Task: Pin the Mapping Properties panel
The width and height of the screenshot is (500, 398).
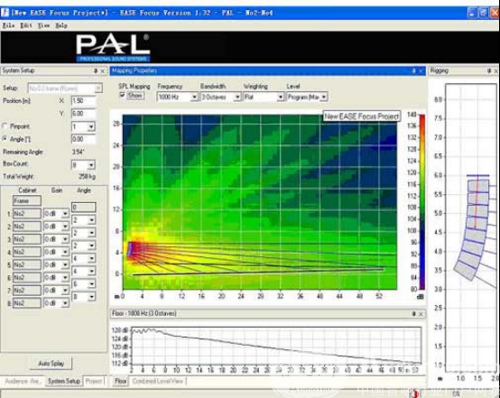Action: [x=414, y=71]
